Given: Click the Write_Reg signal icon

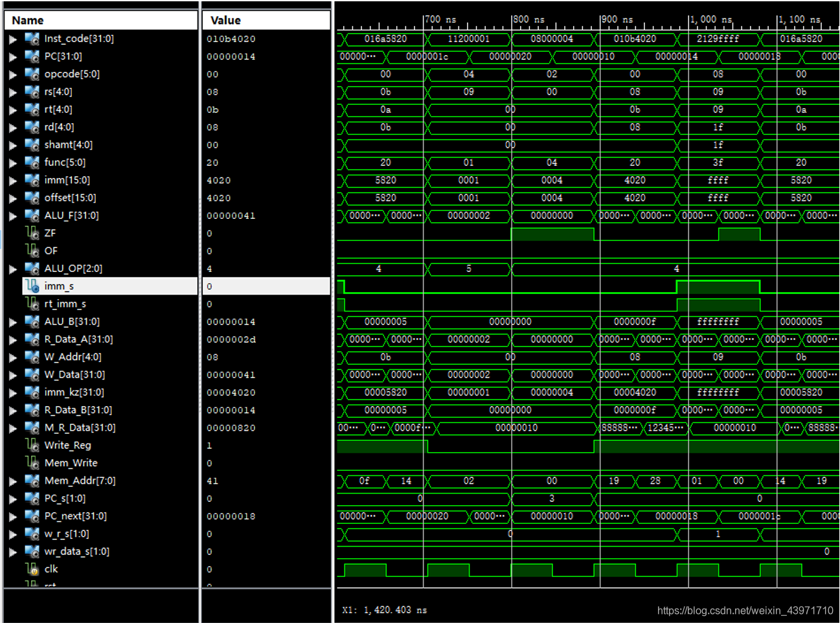Looking at the screenshot, I should [x=32, y=445].
